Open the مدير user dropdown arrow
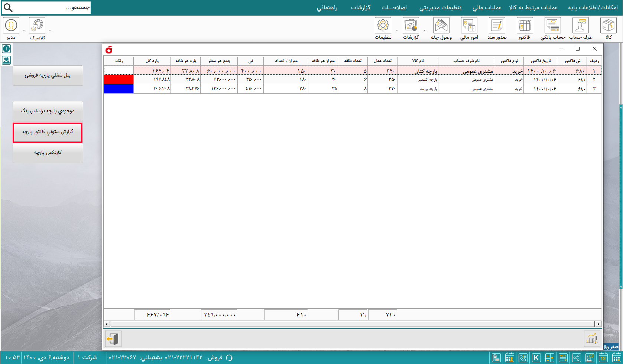Image resolution: width=623 pixels, height=364 pixels. click(x=24, y=30)
